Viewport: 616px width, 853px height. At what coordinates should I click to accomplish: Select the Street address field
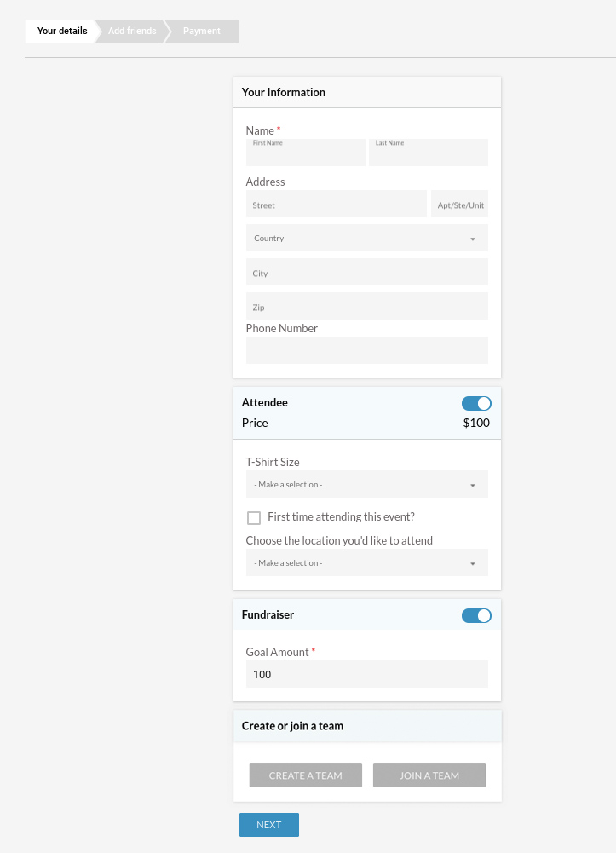point(337,204)
